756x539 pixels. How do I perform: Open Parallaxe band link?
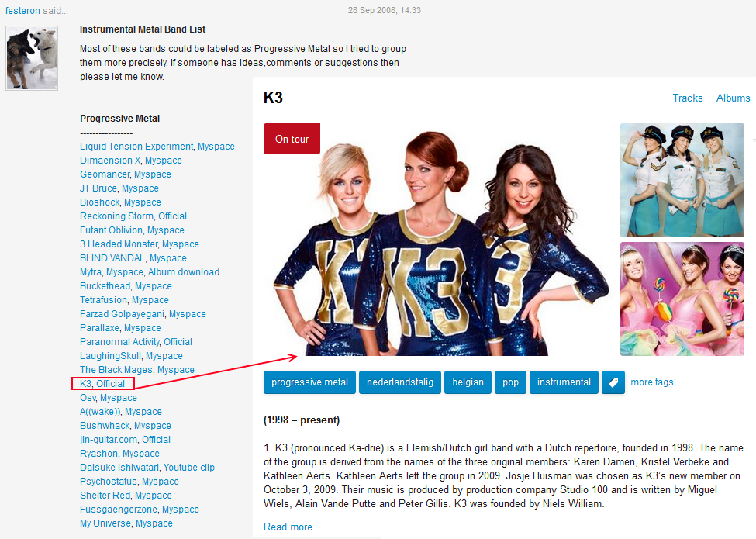click(100, 328)
